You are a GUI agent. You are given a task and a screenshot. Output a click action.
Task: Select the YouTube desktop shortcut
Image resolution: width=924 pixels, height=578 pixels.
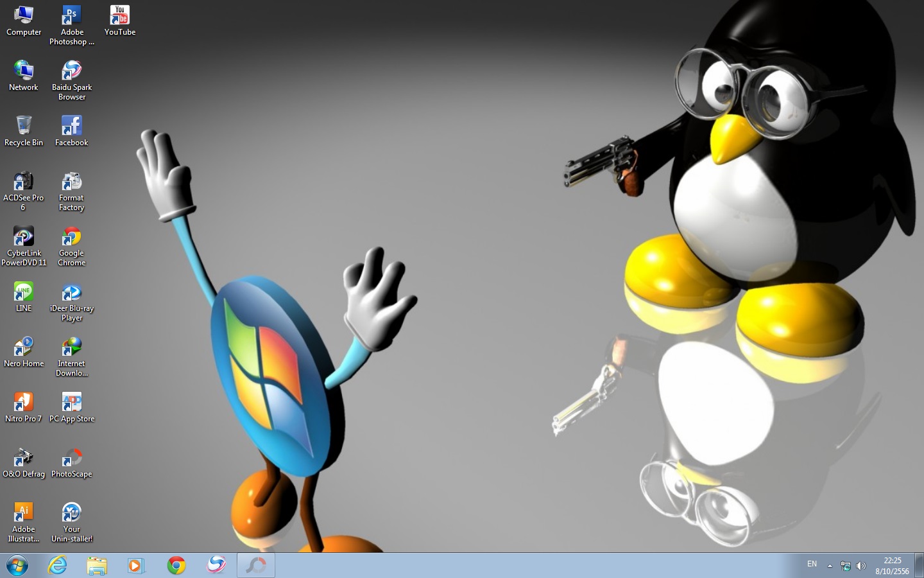pos(120,21)
